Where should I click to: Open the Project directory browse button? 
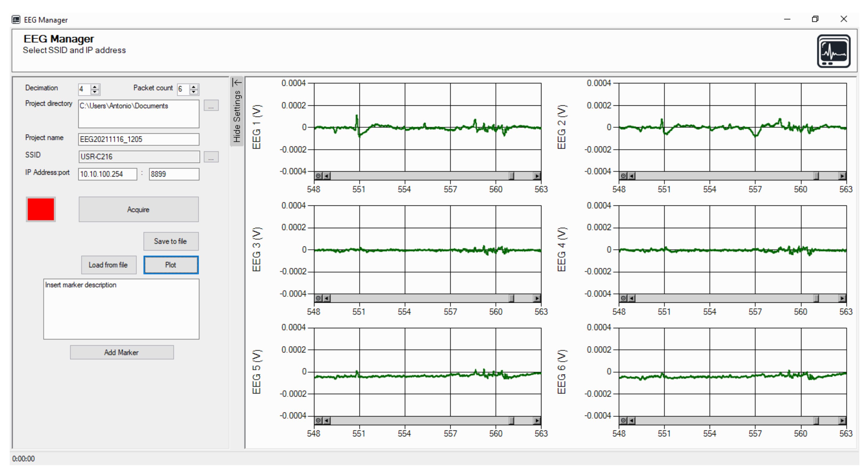[211, 106]
